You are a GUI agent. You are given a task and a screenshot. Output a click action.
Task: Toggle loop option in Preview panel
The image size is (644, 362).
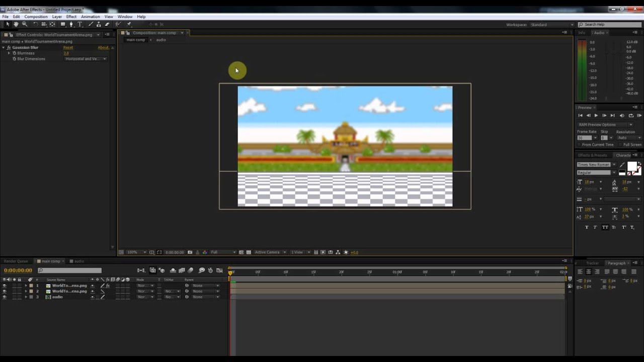pyautogui.click(x=631, y=116)
